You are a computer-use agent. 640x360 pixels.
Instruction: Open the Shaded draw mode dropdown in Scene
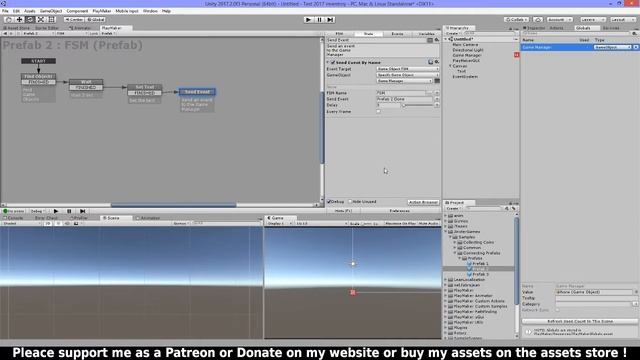[21, 223]
